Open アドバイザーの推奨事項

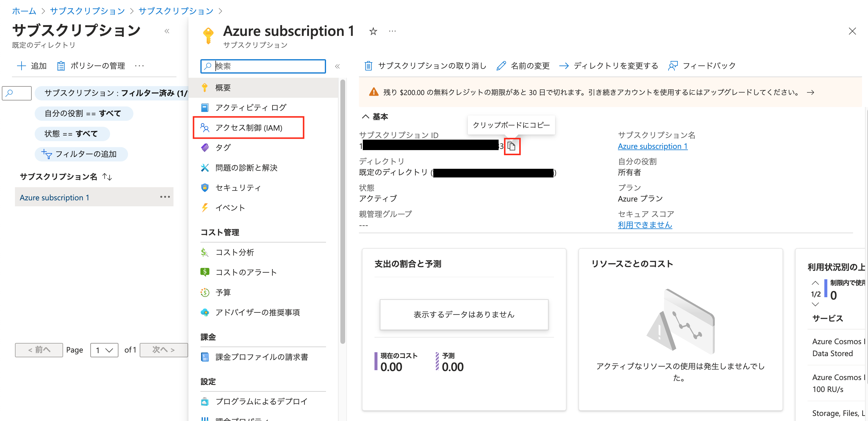258,312
